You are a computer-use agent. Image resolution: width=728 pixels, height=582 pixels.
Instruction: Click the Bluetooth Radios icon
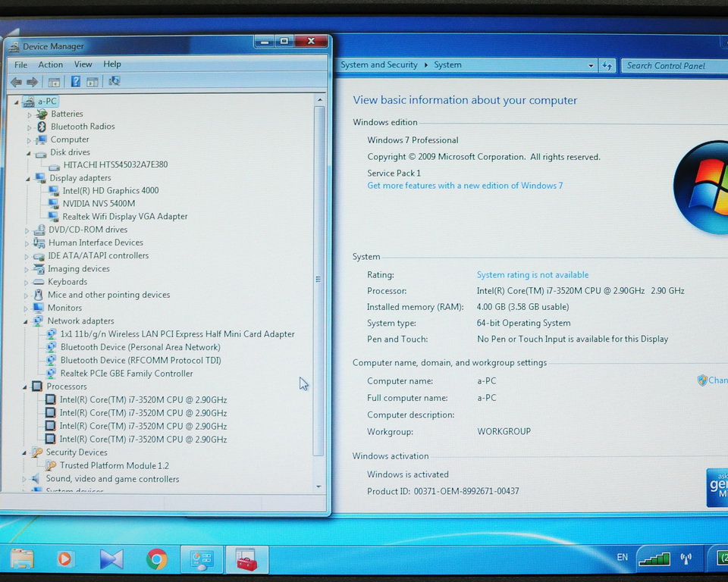click(41, 127)
